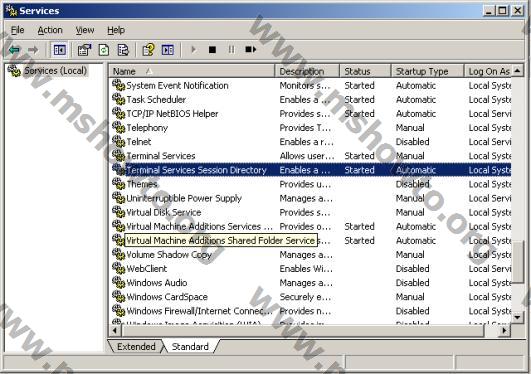The image size is (531, 374).
Task: Click the Export List toolbar icon
Action: (123, 50)
